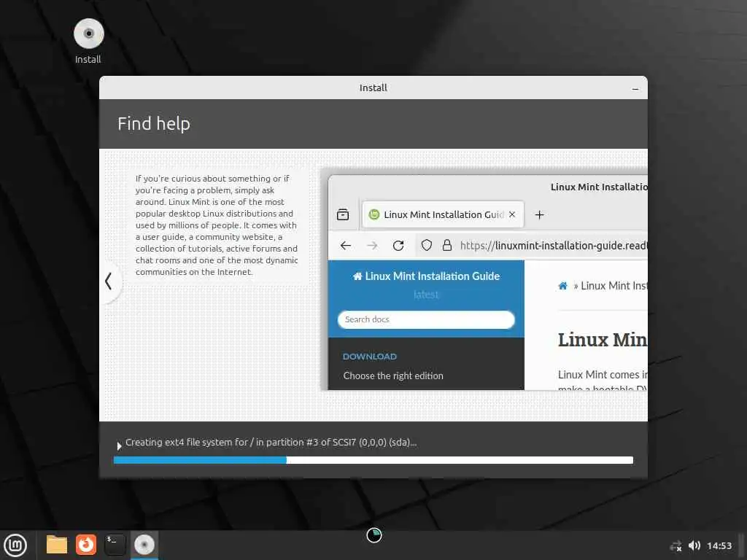This screenshot has height=560, width=747.
Task: Open the Files manager from the panel
Action: click(57, 545)
